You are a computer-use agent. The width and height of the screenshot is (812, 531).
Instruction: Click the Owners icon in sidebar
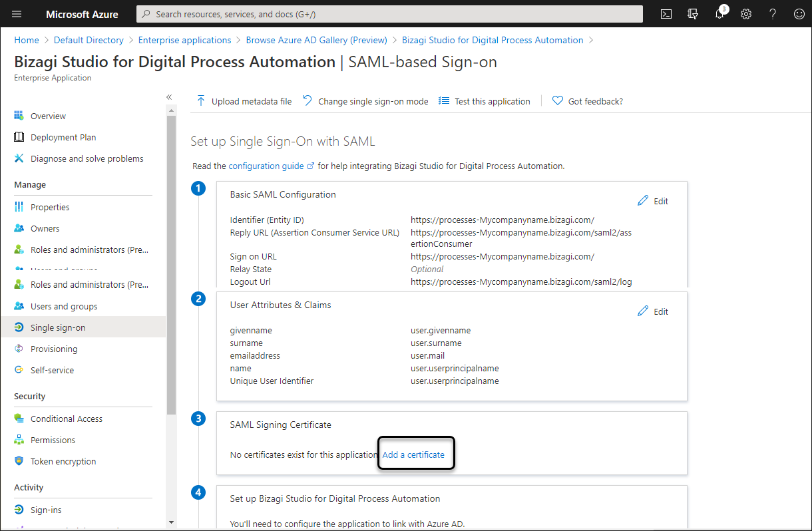(x=19, y=228)
